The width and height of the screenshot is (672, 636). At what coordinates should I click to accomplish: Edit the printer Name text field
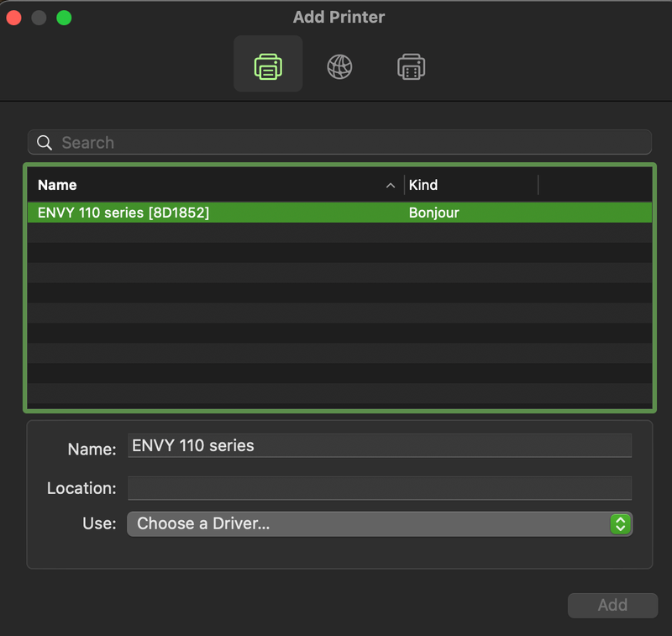click(380, 446)
